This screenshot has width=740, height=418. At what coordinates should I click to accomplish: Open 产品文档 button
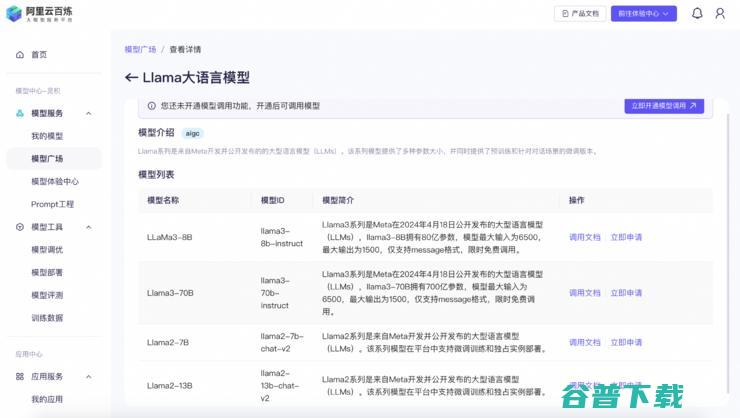click(580, 14)
